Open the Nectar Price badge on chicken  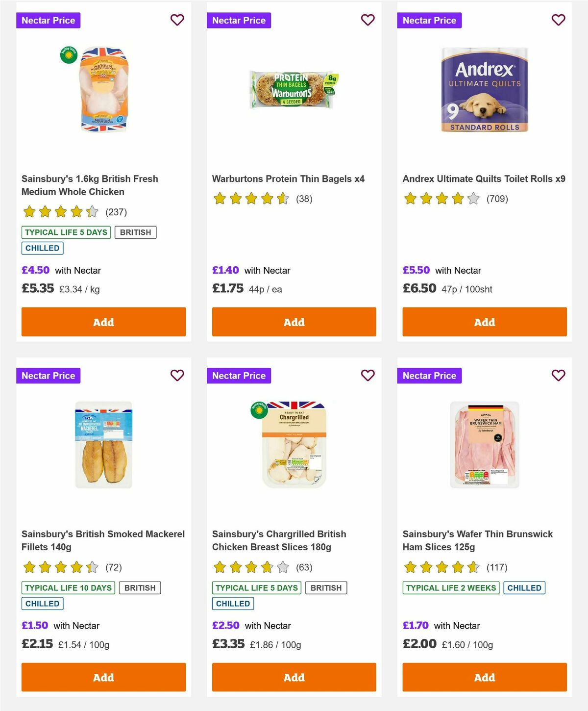point(49,20)
